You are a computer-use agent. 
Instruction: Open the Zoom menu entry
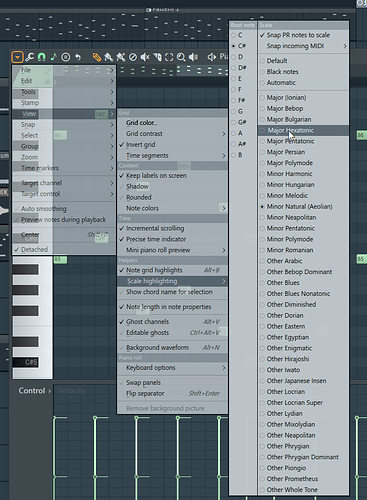click(64, 157)
